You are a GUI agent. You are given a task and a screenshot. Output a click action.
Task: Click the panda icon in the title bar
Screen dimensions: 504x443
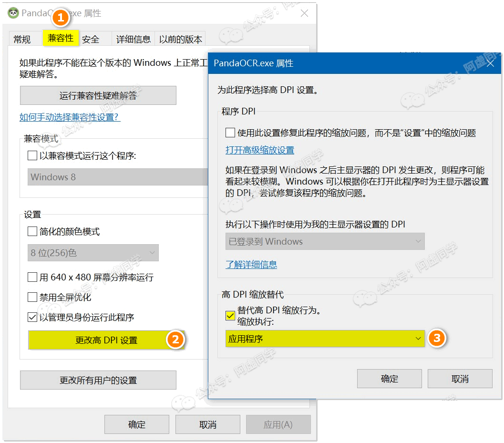pyautogui.click(x=13, y=13)
